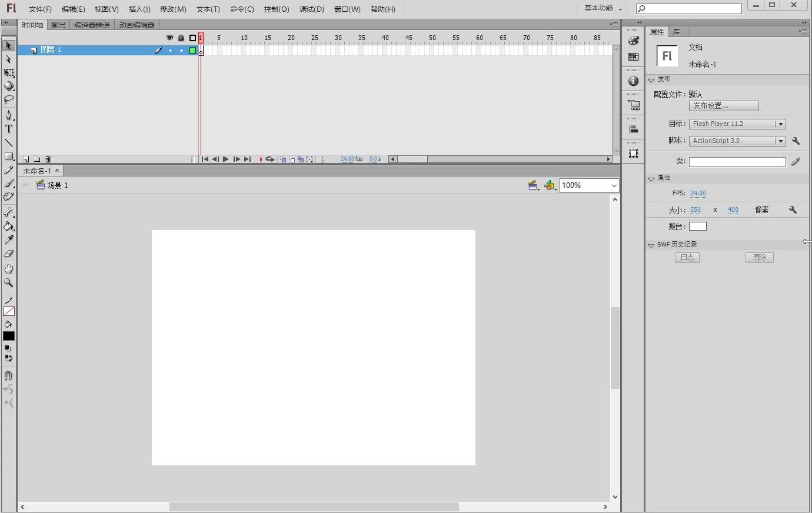Viewport: 812px width, 513px height.
Task: Open the Transform panel icon
Action: click(x=633, y=153)
